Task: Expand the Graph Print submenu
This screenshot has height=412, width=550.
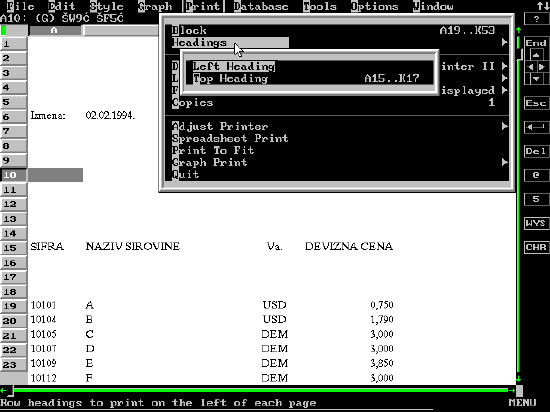Action: 504,162
